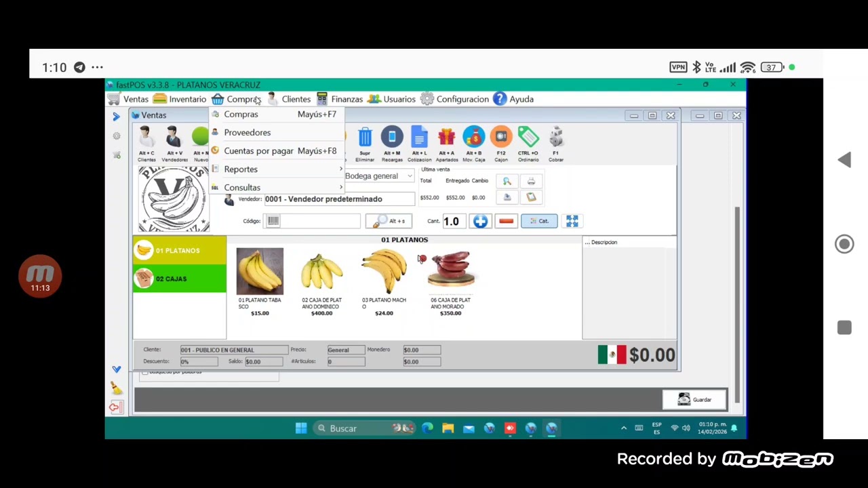Select Compras entry in the dropdown menu

(x=277, y=114)
